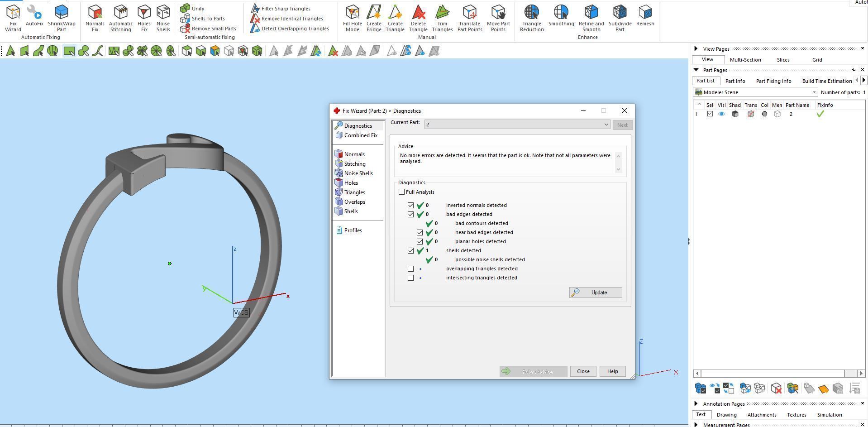Open the Fix Wizard tool in ribbon
868x427 pixels.
(13, 19)
